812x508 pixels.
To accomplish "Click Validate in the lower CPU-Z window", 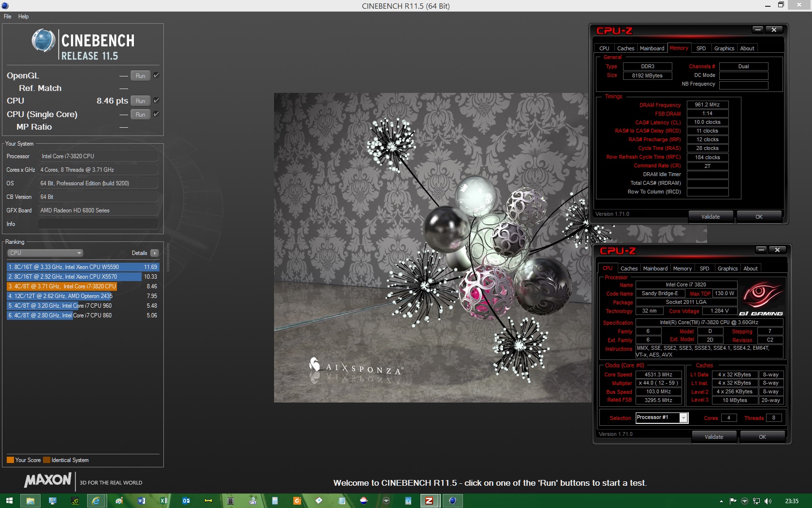I will pos(714,437).
